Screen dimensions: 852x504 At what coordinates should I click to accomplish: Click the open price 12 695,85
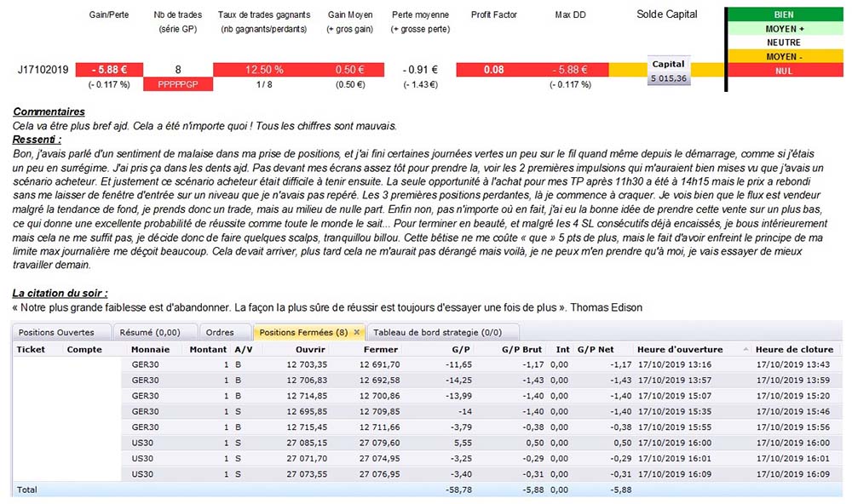click(x=307, y=412)
